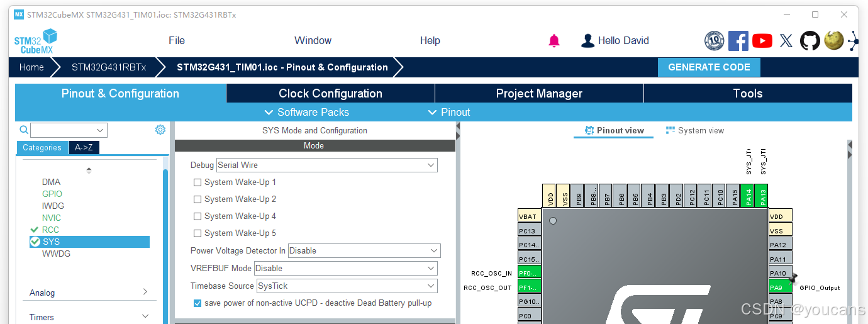Switch to System view

click(x=695, y=130)
